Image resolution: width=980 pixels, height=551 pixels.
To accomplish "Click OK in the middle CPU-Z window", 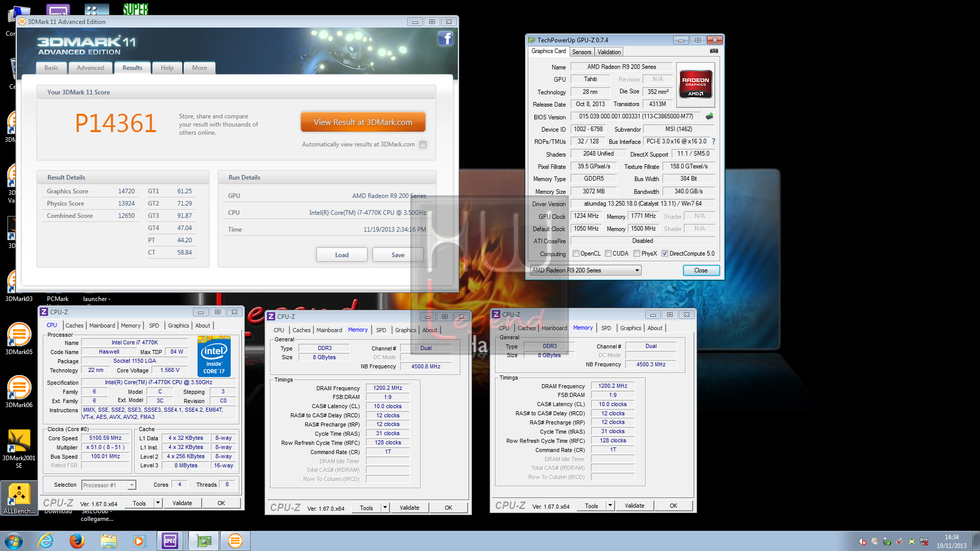I will pos(448,508).
